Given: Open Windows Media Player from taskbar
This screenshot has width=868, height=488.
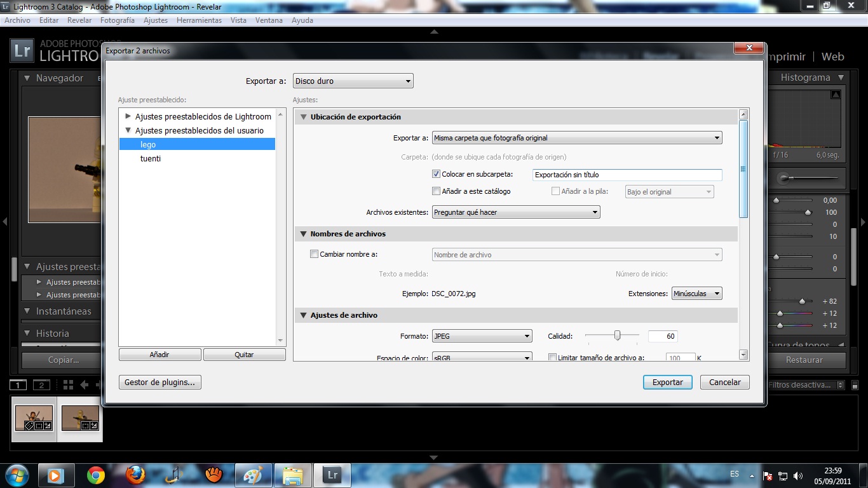Looking at the screenshot, I should point(56,475).
